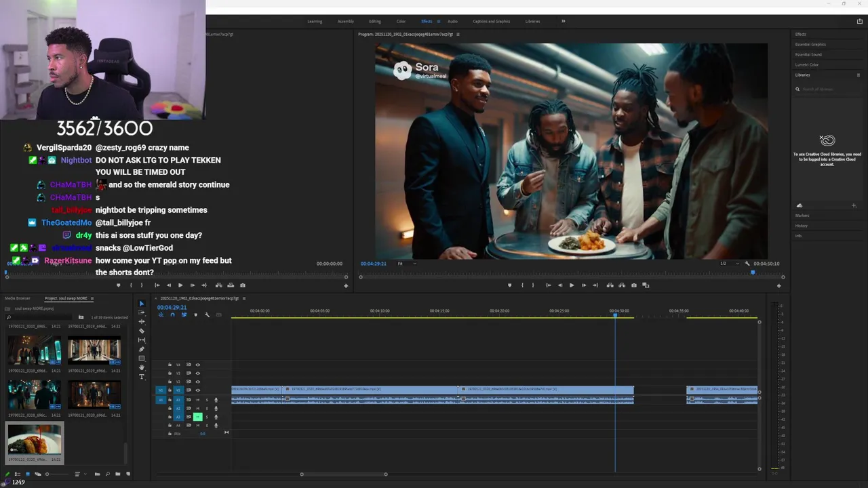Image resolution: width=868 pixels, height=488 pixels.
Task: Select the Selection tool in tools panel
Action: (x=142, y=304)
